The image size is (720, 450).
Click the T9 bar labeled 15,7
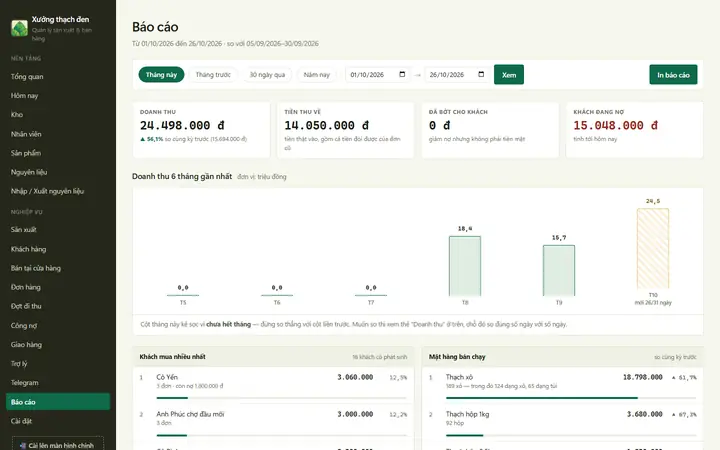(559, 270)
